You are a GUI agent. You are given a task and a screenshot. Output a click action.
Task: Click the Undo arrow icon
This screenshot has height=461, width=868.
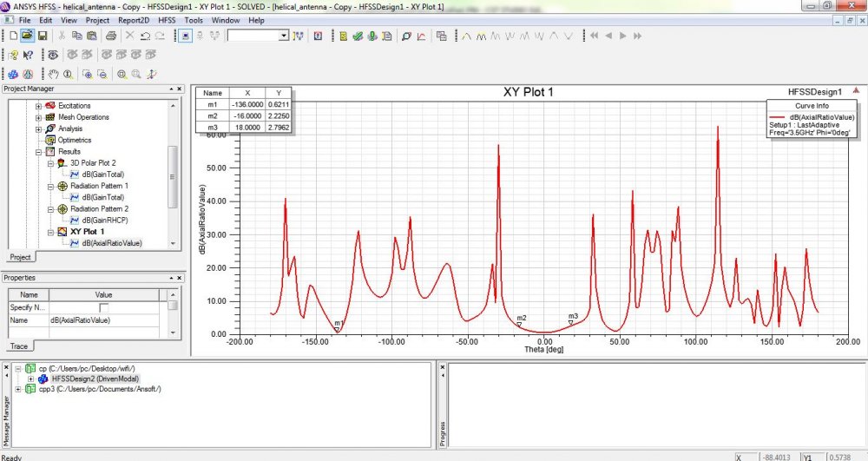pos(145,36)
